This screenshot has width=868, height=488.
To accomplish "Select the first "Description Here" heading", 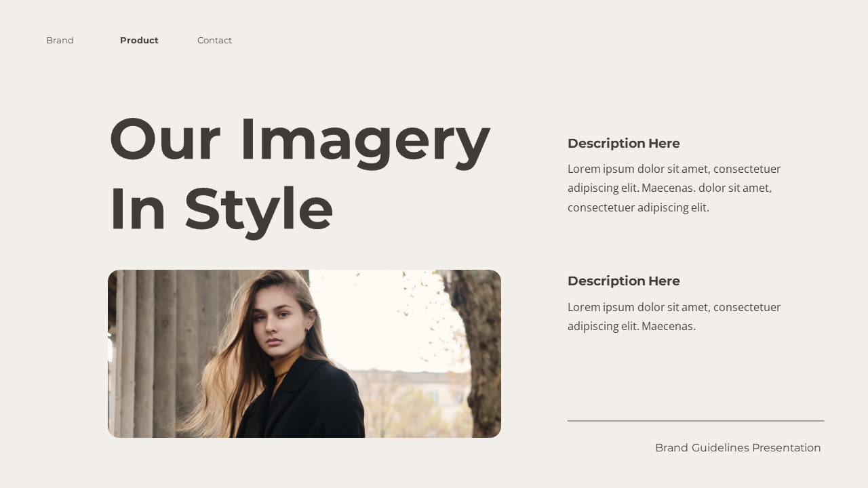I will click(623, 144).
